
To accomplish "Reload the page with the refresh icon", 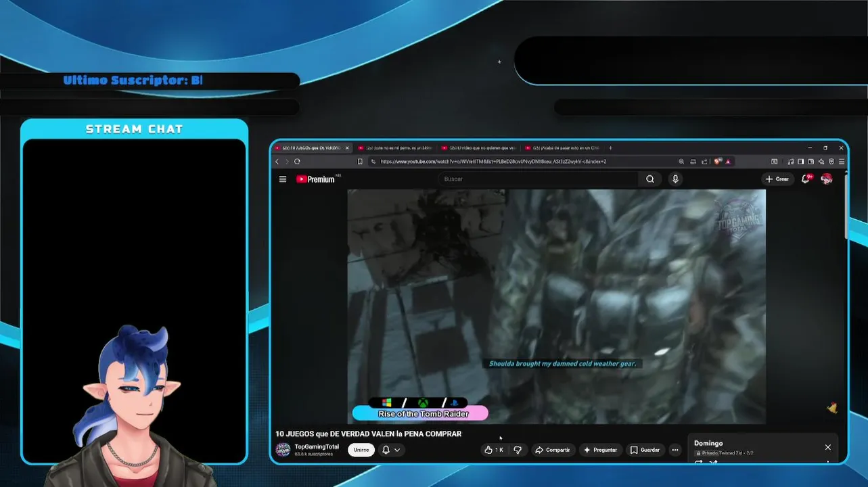I will 297,162.
